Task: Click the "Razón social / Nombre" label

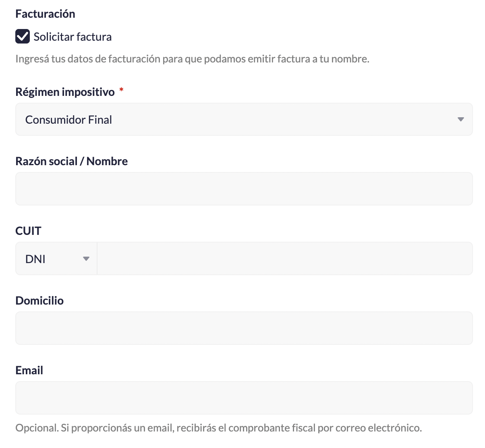Action: click(x=71, y=161)
